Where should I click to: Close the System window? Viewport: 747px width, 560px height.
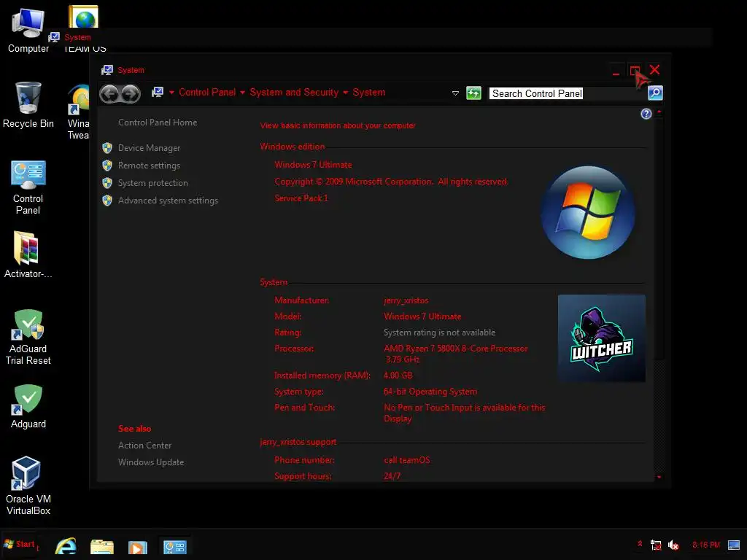click(654, 70)
